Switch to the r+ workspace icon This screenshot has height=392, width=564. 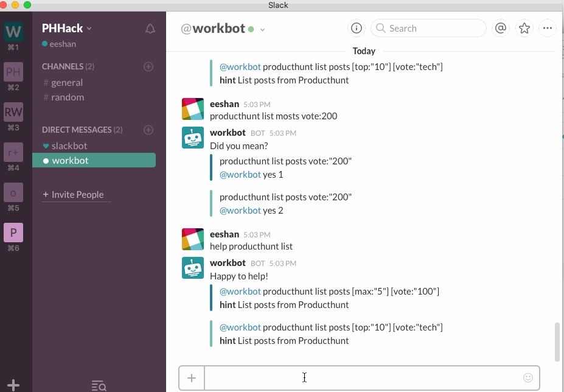13,152
